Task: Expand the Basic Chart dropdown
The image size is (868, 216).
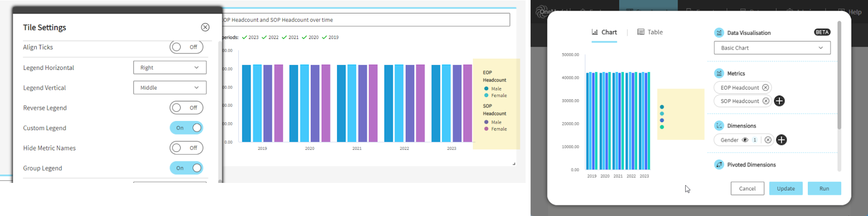Action: pyautogui.click(x=772, y=48)
